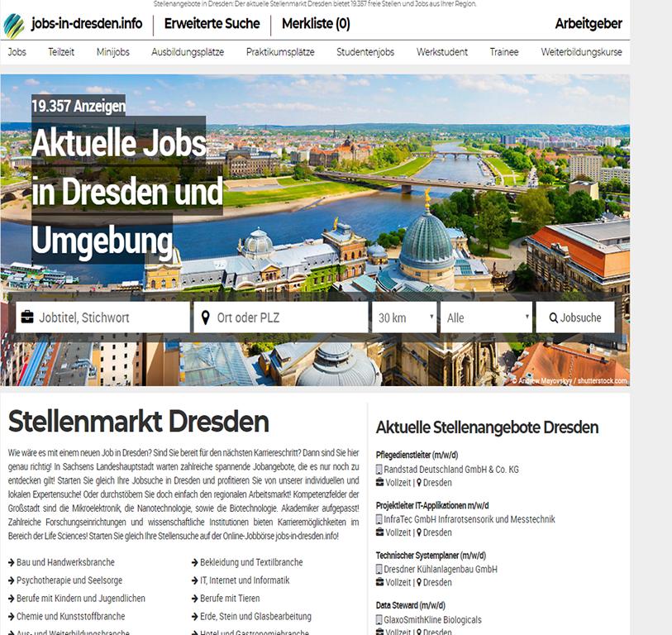Open the Merkliste (0) list
The height and width of the screenshot is (635, 672).
(317, 24)
